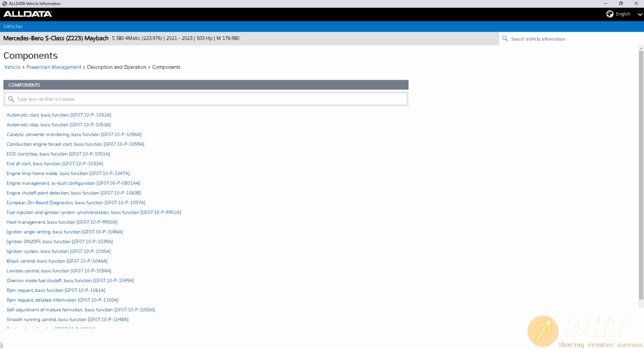
Task: Open the Vehicles menu
Action: [12, 26]
